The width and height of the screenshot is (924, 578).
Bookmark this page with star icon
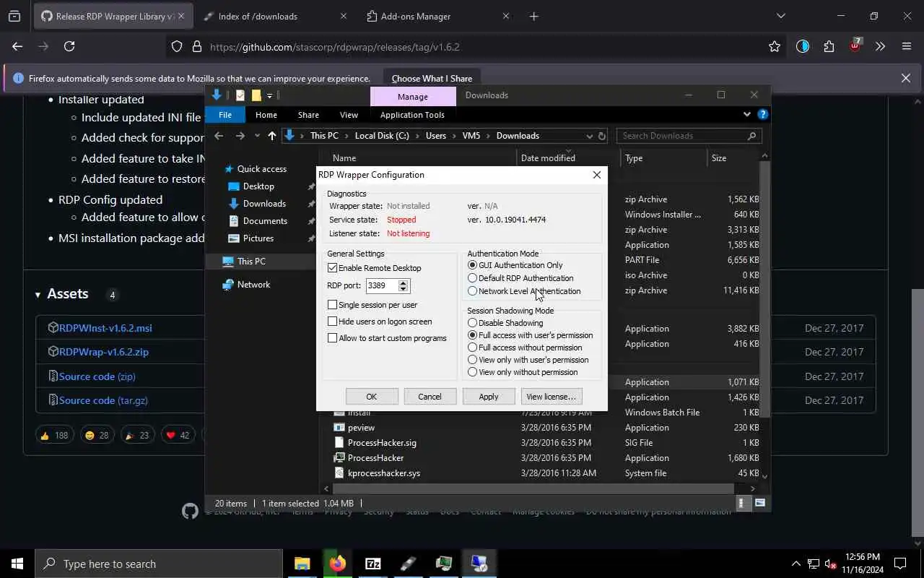pyautogui.click(x=775, y=46)
